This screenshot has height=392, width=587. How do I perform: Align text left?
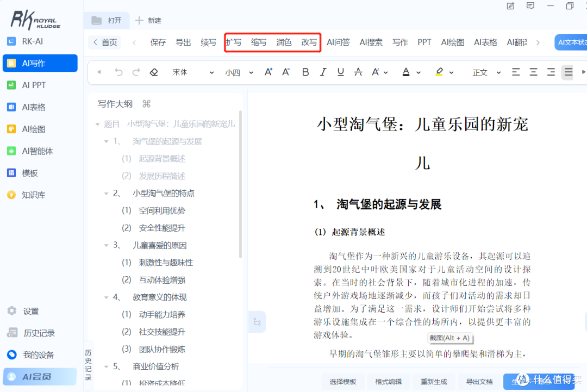516,72
